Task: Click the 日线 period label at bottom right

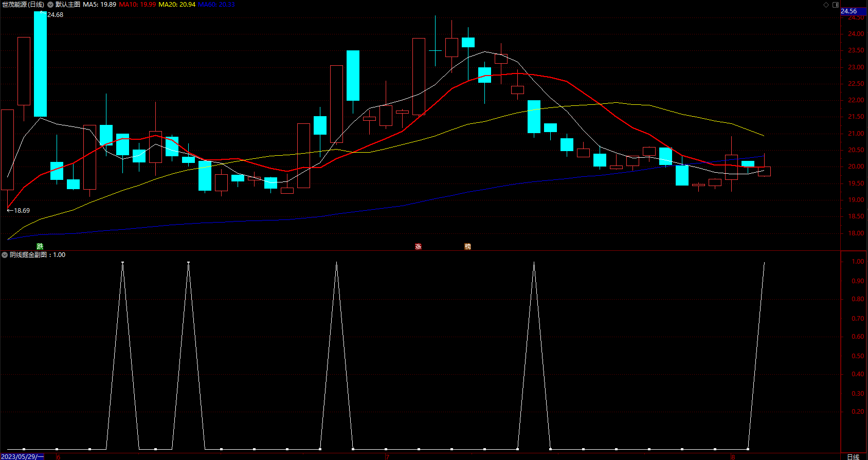Action: point(853,456)
